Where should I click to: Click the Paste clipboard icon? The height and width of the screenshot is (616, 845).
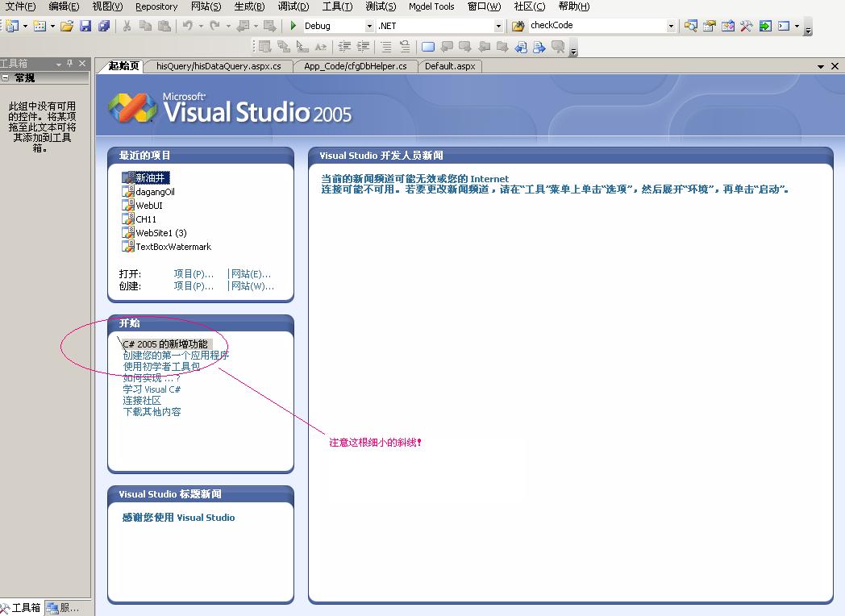click(x=164, y=26)
